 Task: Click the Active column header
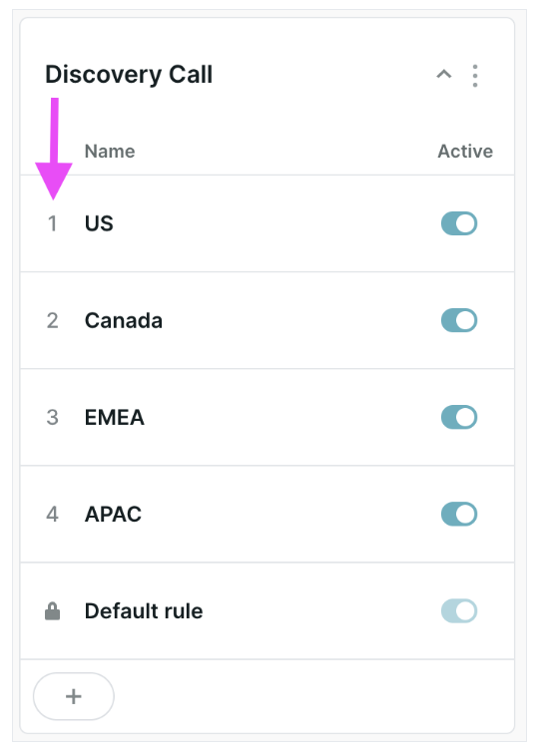point(465,152)
